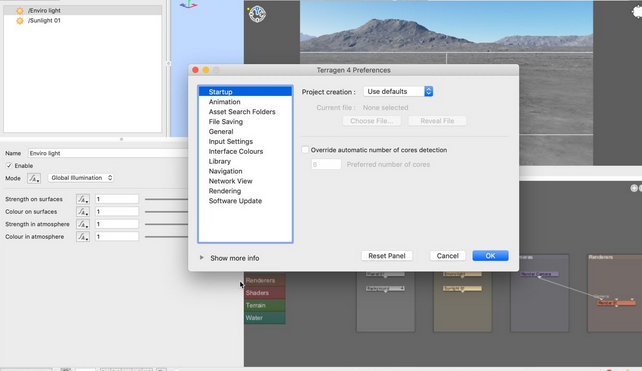Open the File Saving preferences
Screen dimensions: 642x371
click(x=245, y=122)
